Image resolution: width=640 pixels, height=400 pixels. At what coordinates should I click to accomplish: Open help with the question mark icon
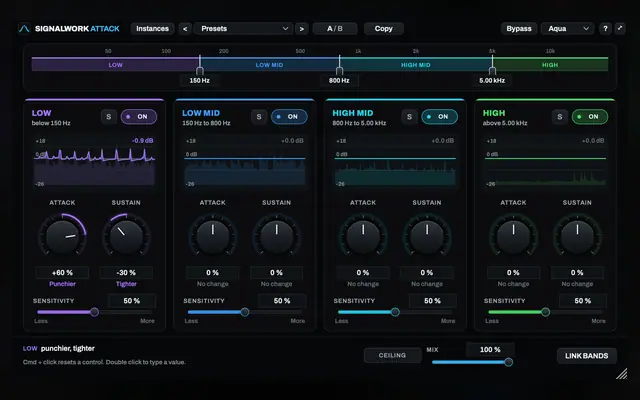pyautogui.click(x=605, y=29)
